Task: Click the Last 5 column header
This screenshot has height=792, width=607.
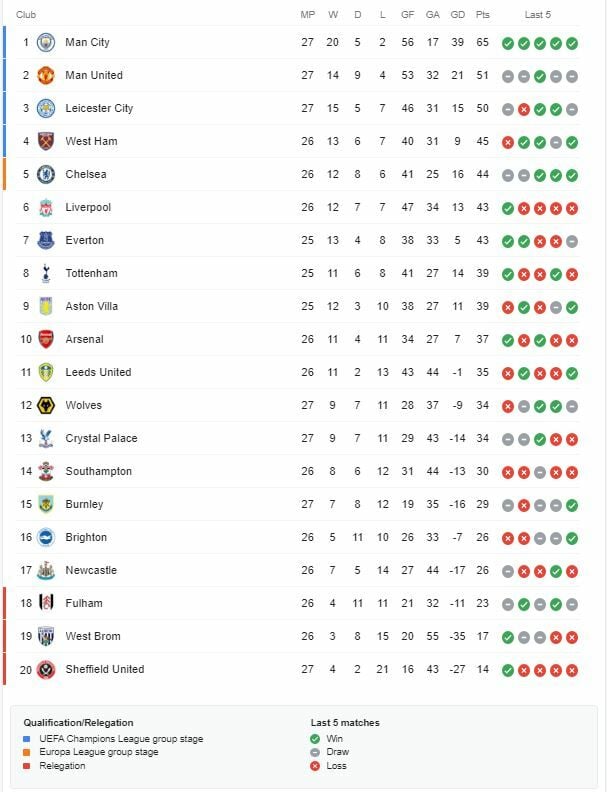Action: (x=538, y=15)
